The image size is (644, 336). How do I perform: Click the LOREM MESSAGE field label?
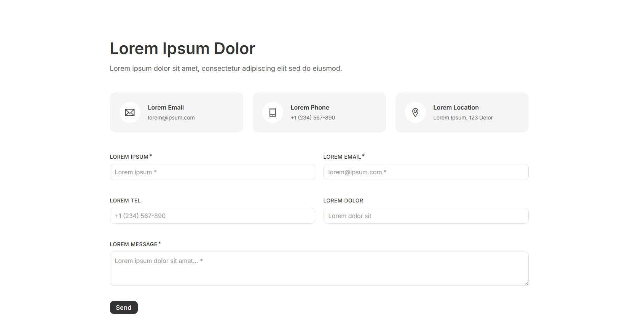tap(134, 244)
